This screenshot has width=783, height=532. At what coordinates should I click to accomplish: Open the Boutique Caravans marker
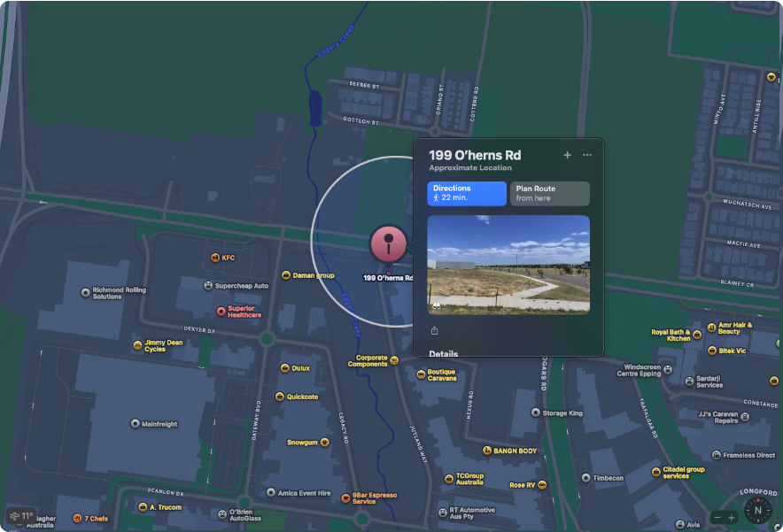[421, 374]
